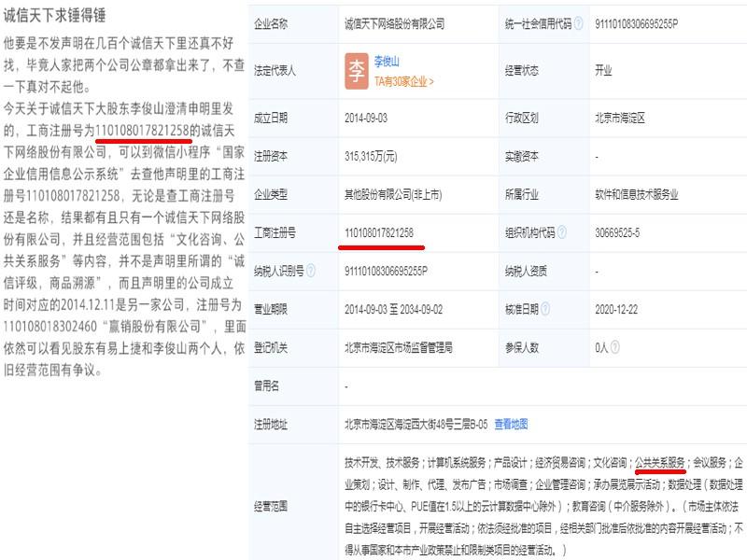Click the help icon next to 核准日期
This screenshot has height=560, width=747.
point(545,309)
